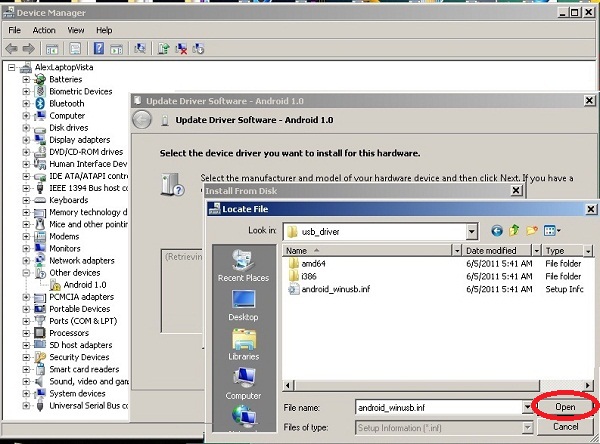Select Smart card readers in the tree
Image resolution: width=600 pixels, height=444 pixels.
[84, 369]
